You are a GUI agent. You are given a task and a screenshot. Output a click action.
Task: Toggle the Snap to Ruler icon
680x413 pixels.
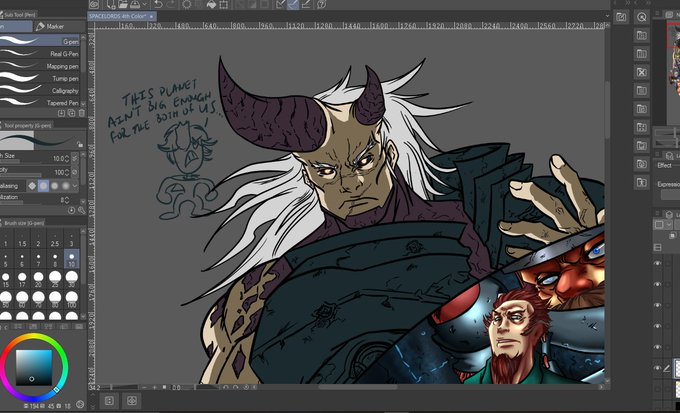pyautogui.click(x=281, y=4)
